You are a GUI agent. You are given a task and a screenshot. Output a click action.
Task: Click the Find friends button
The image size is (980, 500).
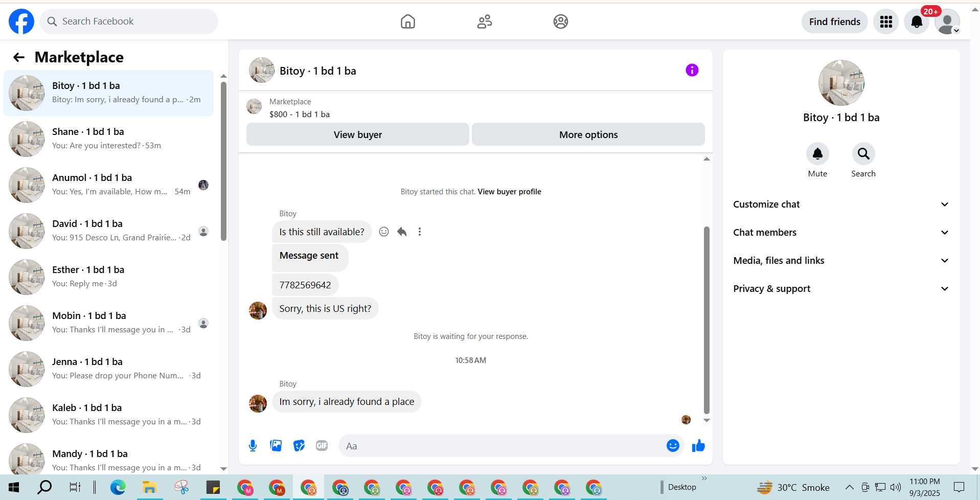click(835, 21)
